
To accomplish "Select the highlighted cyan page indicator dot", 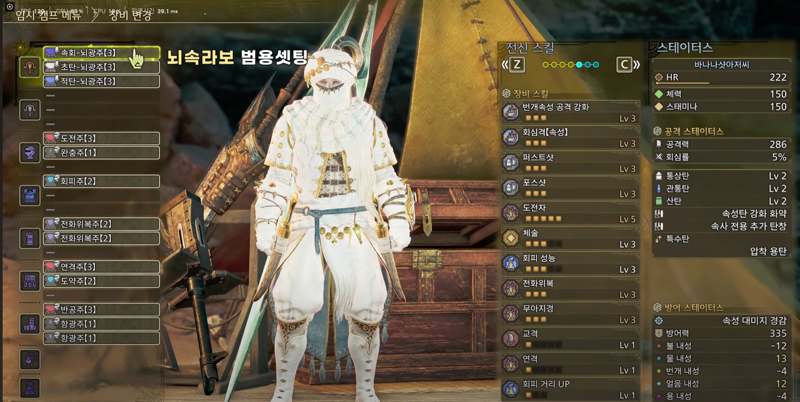I will (x=579, y=65).
